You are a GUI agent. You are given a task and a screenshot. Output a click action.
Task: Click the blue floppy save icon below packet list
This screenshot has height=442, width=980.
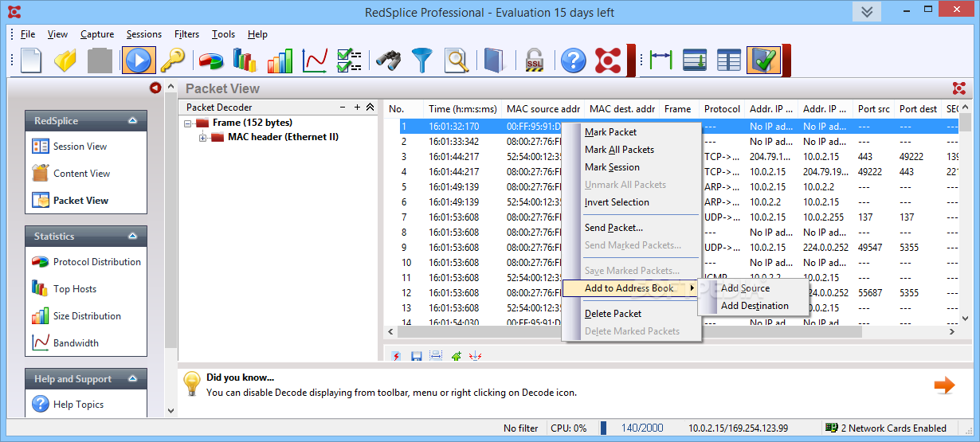pyautogui.click(x=416, y=357)
